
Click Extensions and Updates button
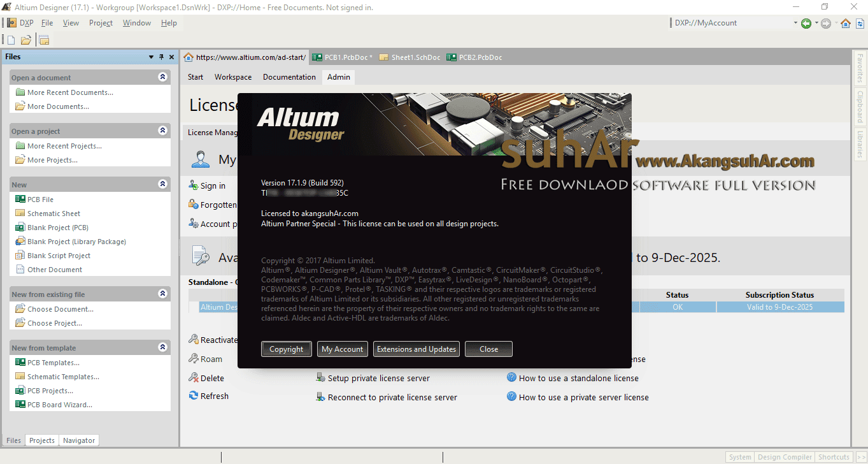pos(416,349)
